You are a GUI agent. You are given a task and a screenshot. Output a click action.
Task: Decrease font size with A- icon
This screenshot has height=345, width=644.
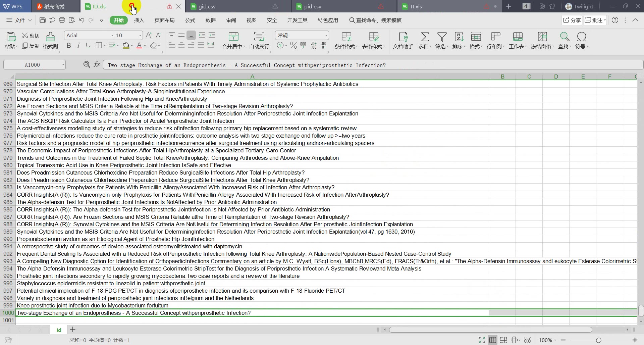158,35
